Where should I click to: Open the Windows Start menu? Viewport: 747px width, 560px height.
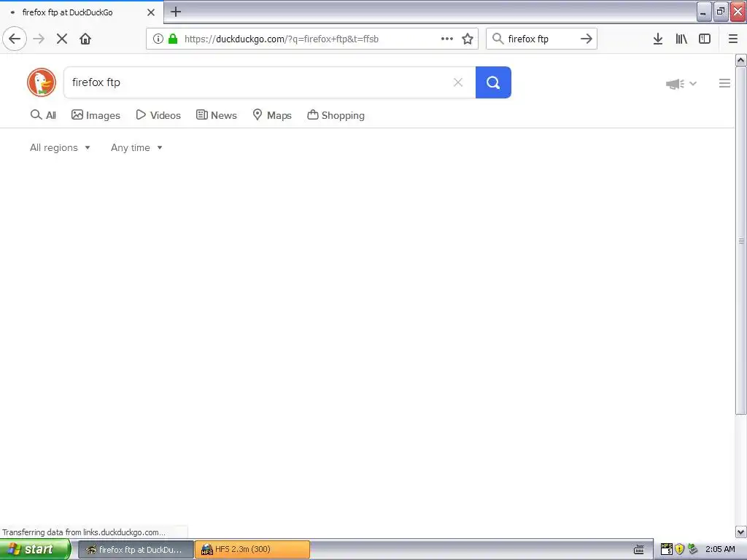(35, 549)
